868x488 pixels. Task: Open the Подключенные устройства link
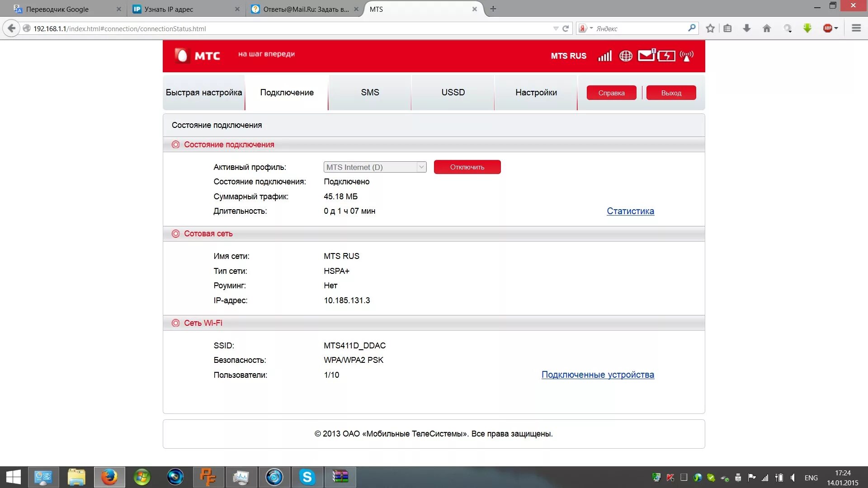(598, 375)
